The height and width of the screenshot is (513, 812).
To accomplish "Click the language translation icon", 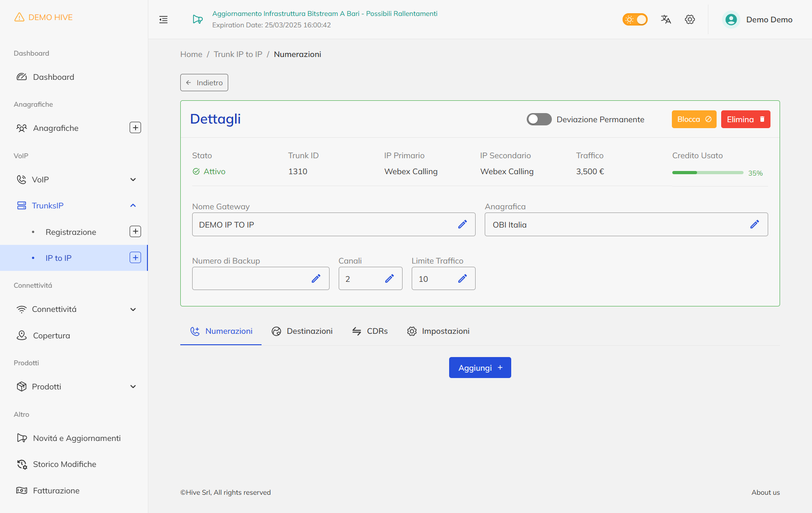I will click(x=666, y=19).
